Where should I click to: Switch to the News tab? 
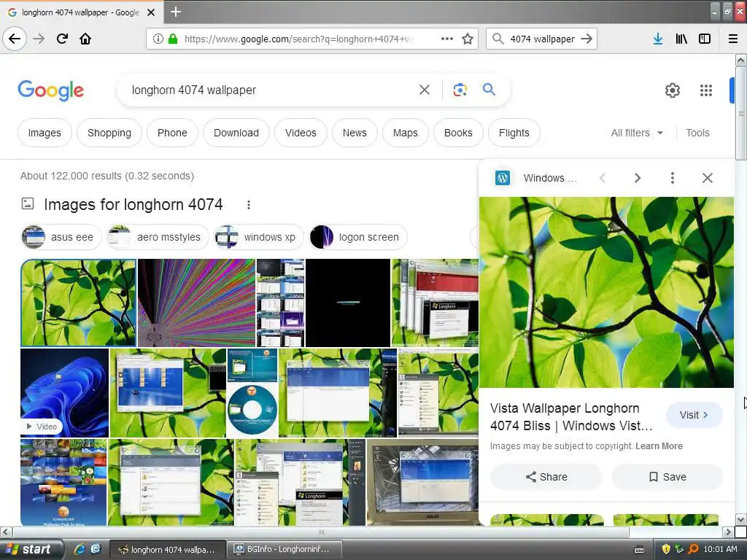click(355, 133)
